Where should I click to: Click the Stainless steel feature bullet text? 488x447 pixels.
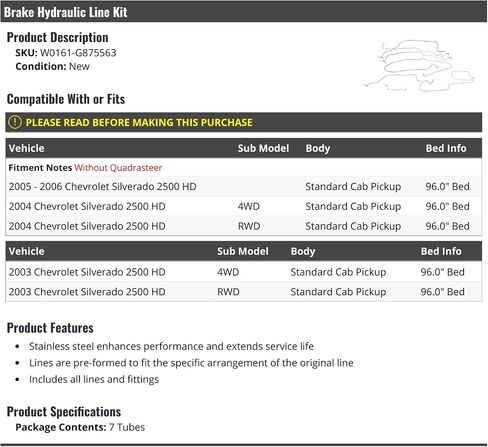171,346
